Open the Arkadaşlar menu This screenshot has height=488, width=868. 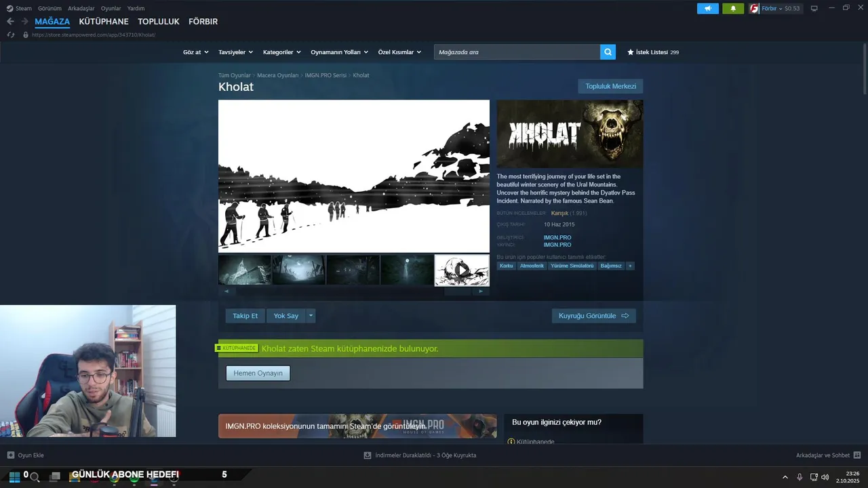[x=81, y=8]
